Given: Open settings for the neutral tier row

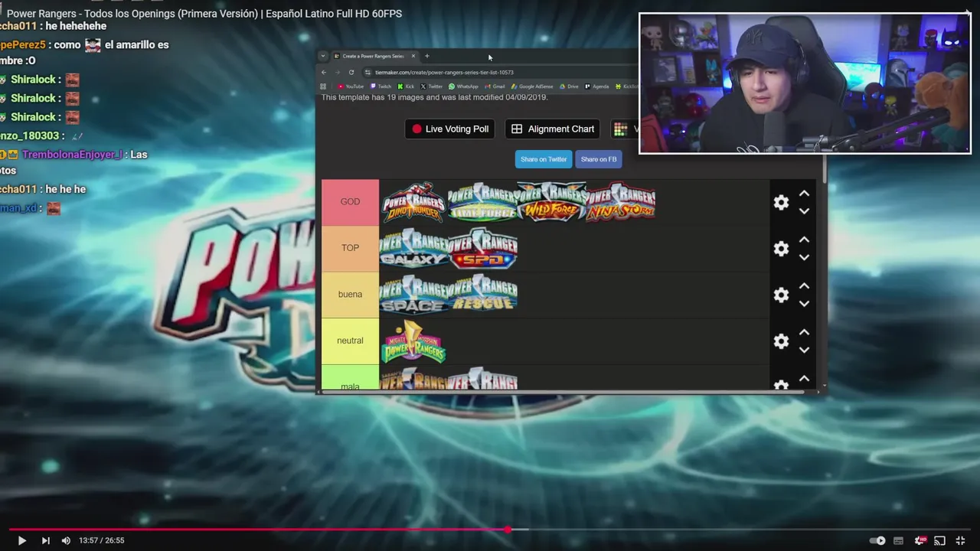Looking at the screenshot, I should pyautogui.click(x=781, y=341).
